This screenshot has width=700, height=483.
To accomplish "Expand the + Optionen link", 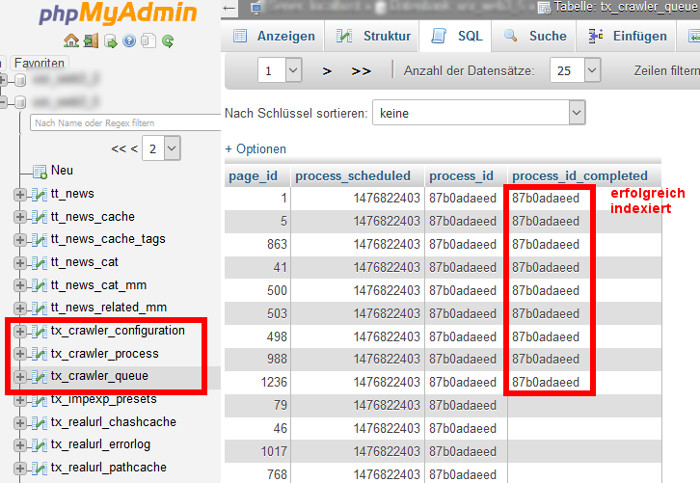I will [x=255, y=149].
